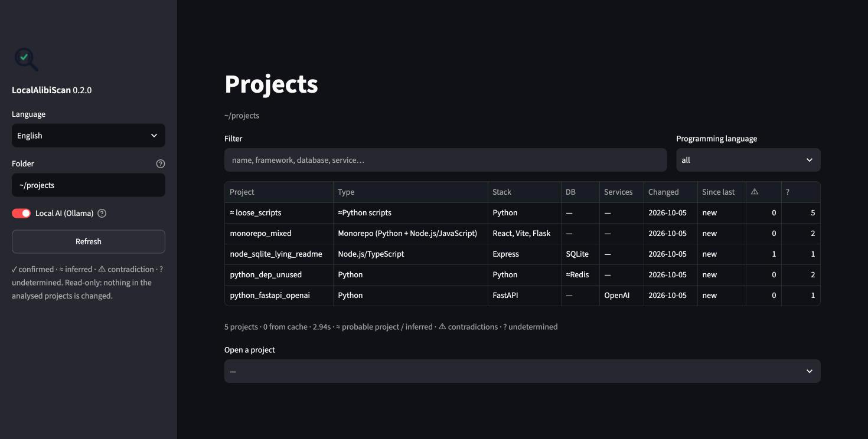The width and height of the screenshot is (868, 439).
Task: Toggle Local AI (Ollama) switch
Action: tap(21, 214)
